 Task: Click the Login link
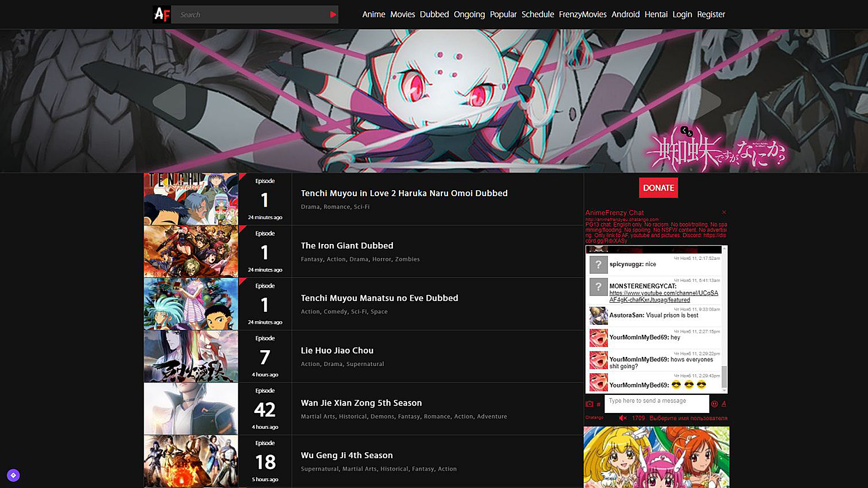coord(682,14)
